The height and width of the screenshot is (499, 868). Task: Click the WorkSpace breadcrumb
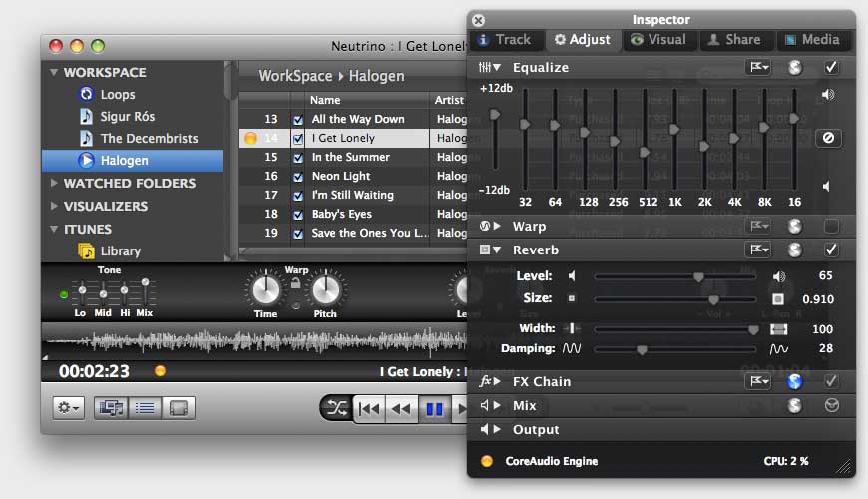click(x=295, y=76)
